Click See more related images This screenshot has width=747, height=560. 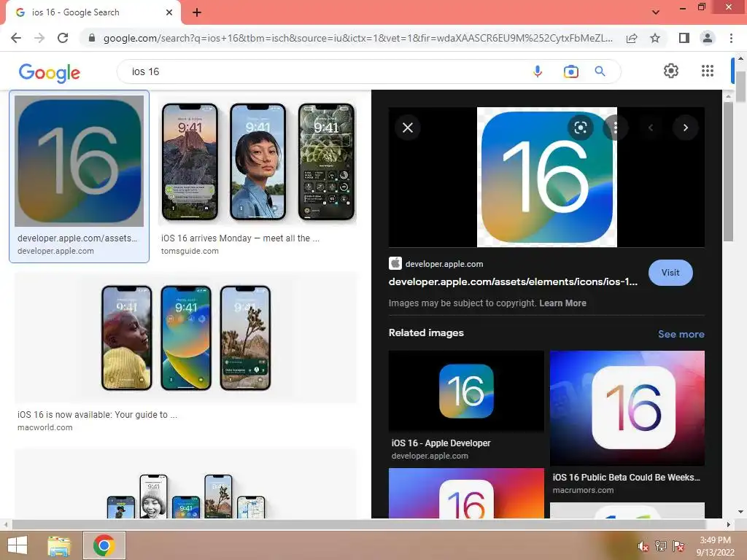coord(681,334)
